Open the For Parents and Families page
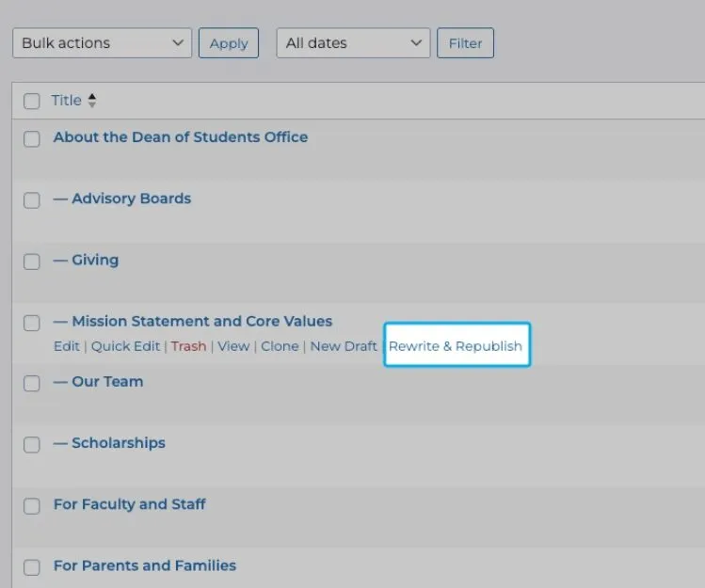Screen dimensions: 705x588 point(145,565)
